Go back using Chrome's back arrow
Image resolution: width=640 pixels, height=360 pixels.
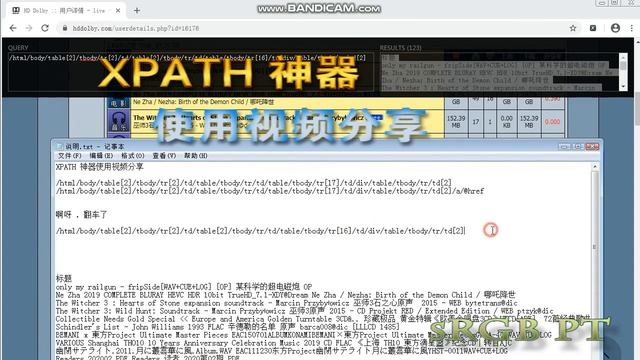click(13, 28)
